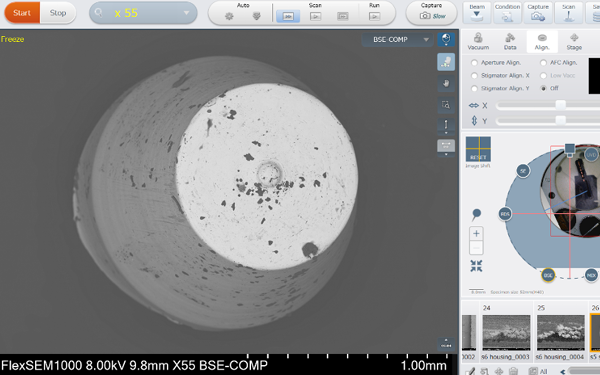Open the Capture settings panel button
The image size is (600, 375).
(x=538, y=13)
